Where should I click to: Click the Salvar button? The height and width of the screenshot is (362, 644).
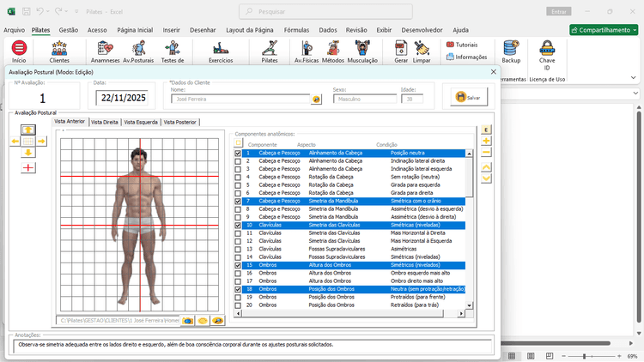(x=469, y=97)
